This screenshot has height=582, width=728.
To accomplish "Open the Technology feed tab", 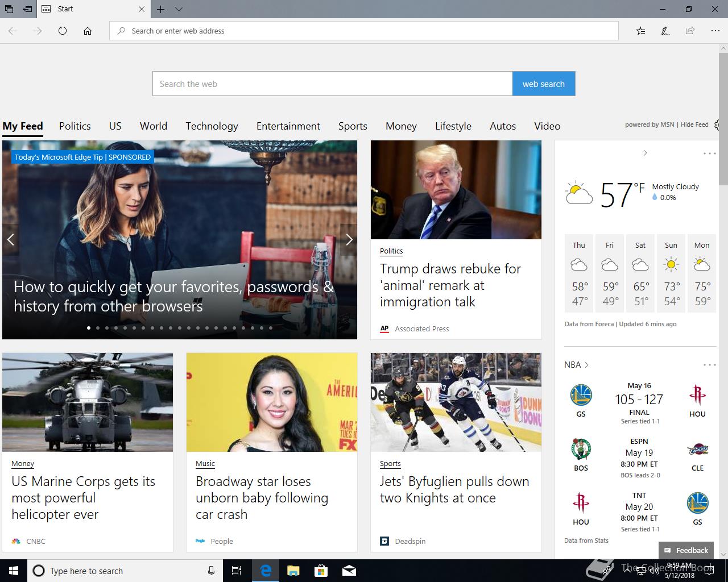I will coord(212,126).
